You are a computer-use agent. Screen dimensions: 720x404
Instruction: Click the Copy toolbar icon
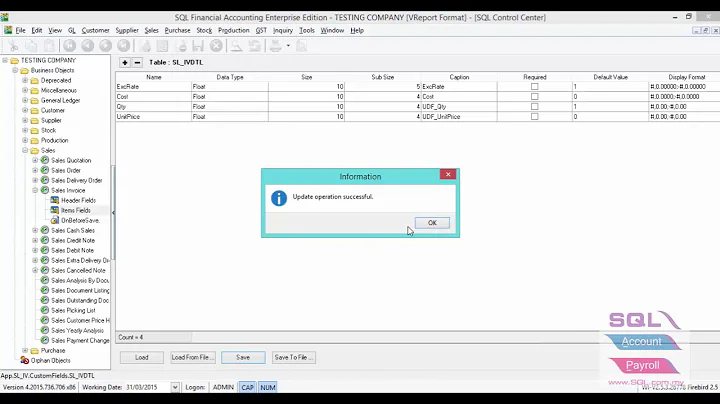coord(31,46)
